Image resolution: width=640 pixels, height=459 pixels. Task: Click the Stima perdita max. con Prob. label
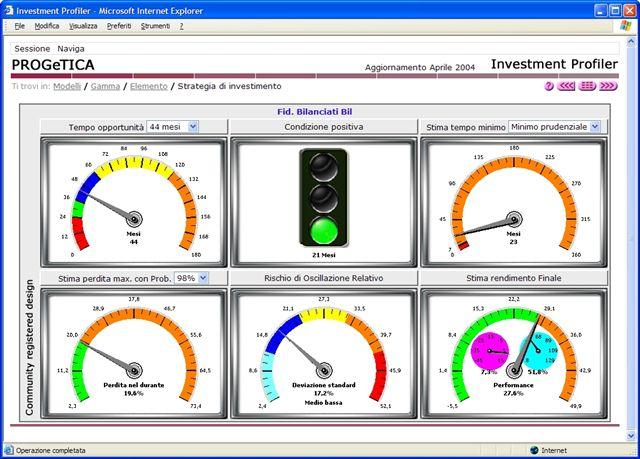tap(115, 279)
